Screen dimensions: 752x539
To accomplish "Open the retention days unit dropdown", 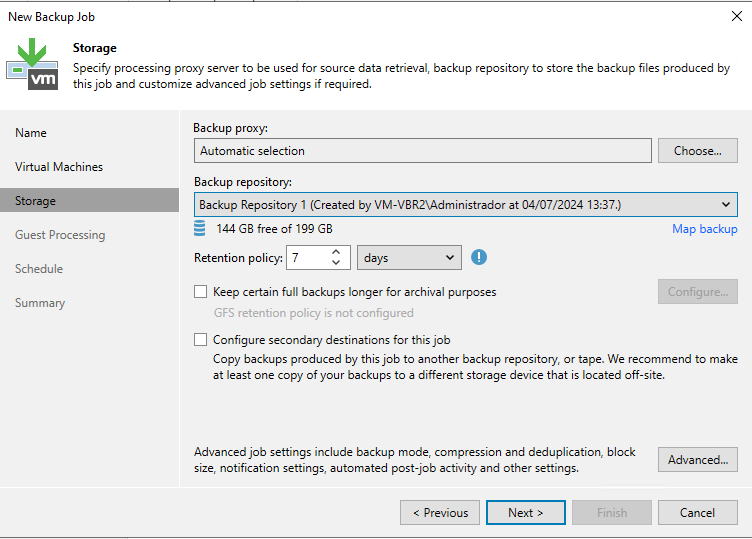I will pyautogui.click(x=409, y=258).
